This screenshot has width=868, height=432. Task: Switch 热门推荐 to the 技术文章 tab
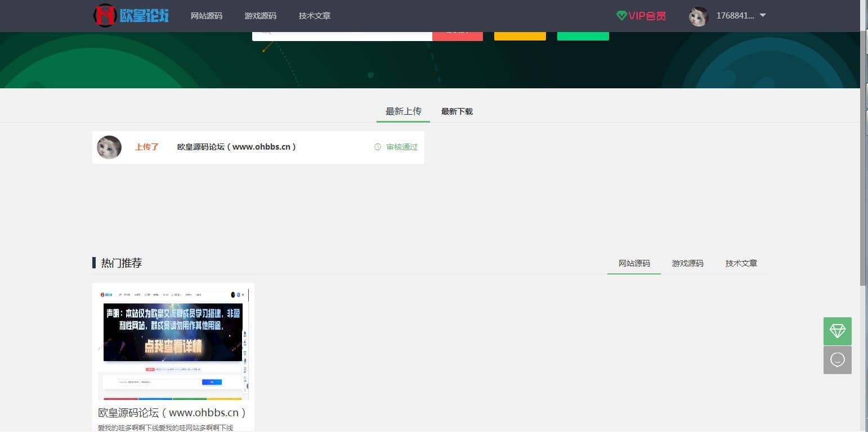coord(741,263)
